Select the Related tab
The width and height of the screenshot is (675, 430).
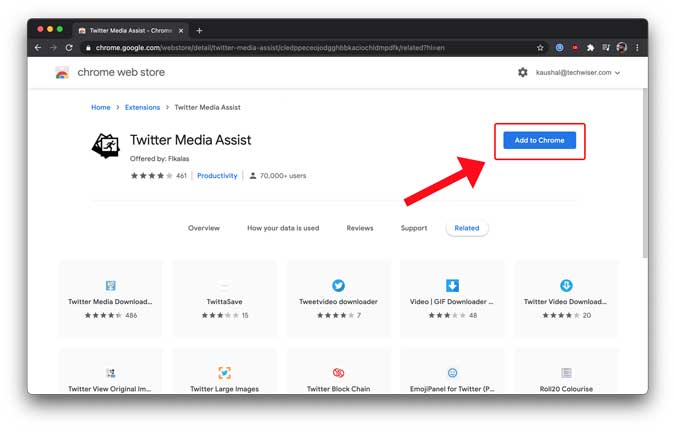(467, 228)
